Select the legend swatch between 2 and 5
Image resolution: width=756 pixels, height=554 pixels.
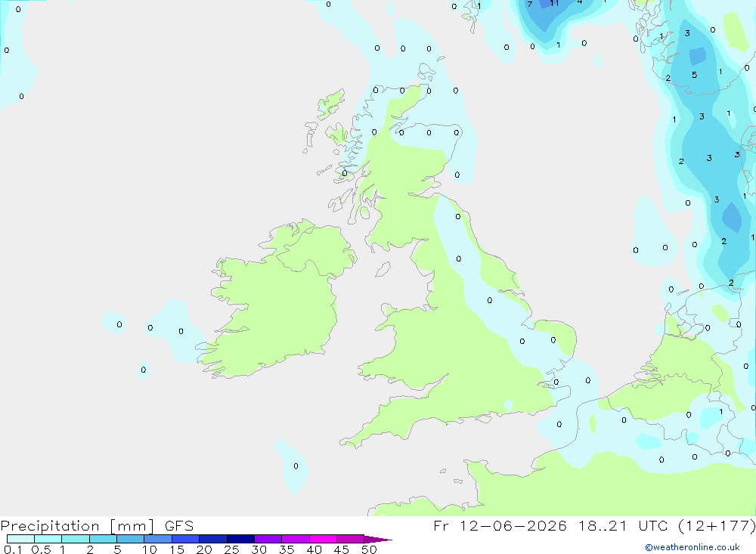coord(103,539)
